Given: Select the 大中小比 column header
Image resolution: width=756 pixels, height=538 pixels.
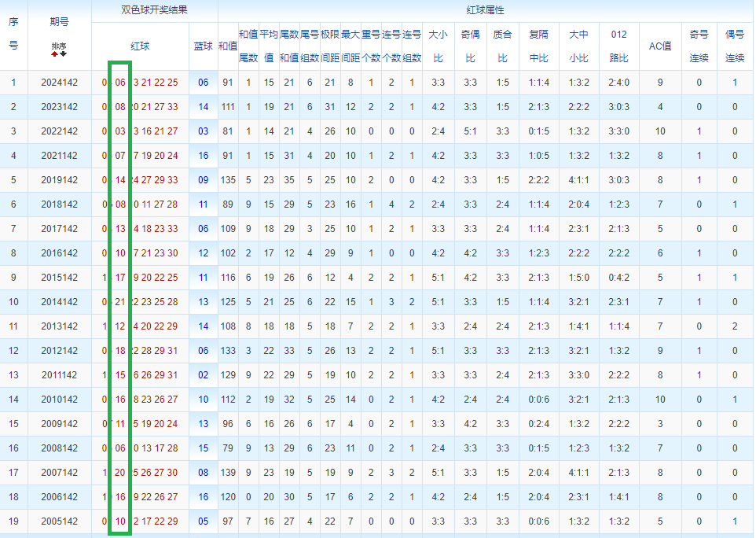Looking at the screenshot, I should [578, 46].
